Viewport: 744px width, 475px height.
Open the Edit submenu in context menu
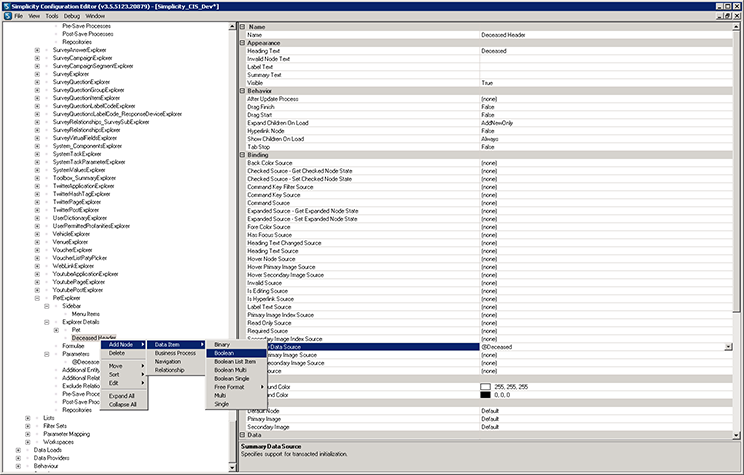(x=124, y=383)
